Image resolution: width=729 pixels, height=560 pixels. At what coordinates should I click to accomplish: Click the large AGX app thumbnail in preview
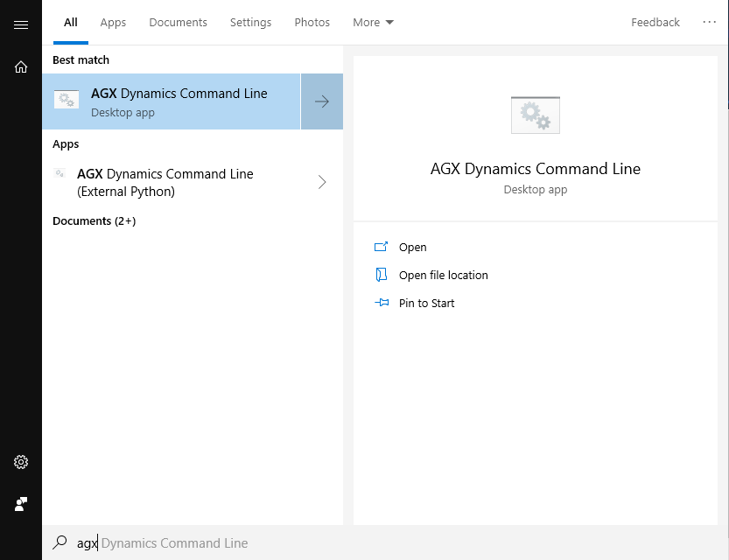tap(535, 115)
